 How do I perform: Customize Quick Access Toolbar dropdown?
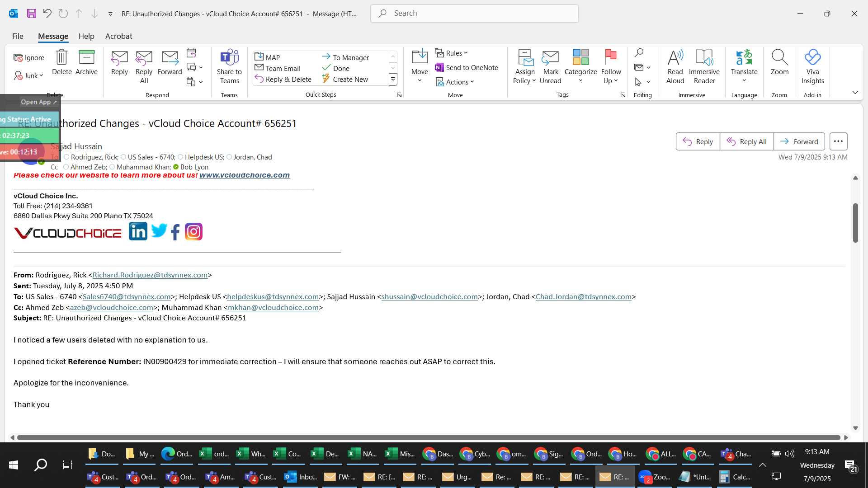tap(110, 14)
